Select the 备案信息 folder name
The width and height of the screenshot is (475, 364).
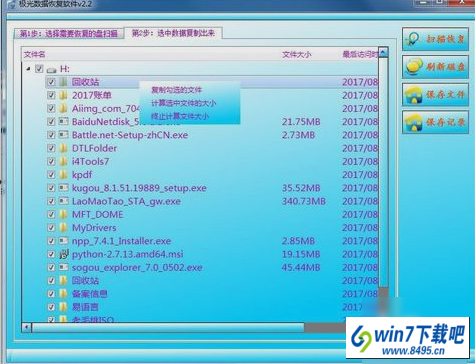(x=90, y=294)
